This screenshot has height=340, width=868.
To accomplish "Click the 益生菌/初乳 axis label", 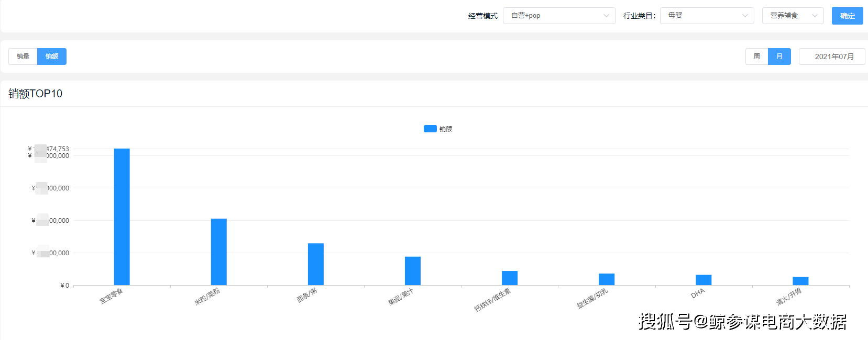I will (x=592, y=299).
